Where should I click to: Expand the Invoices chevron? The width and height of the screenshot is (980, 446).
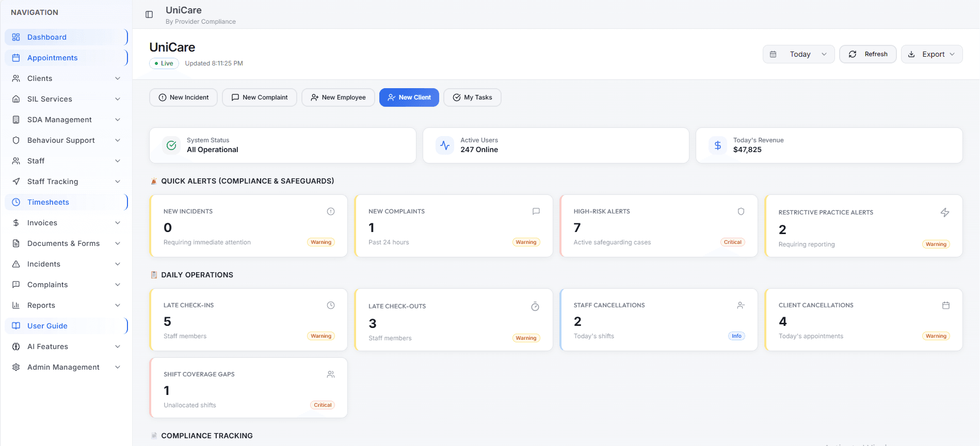pos(118,223)
